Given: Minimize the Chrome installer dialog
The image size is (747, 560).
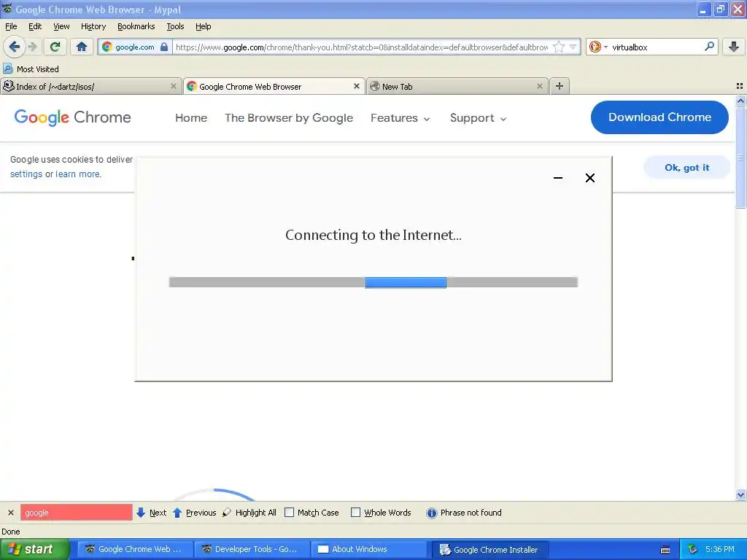Looking at the screenshot, I should click(558, 178).
